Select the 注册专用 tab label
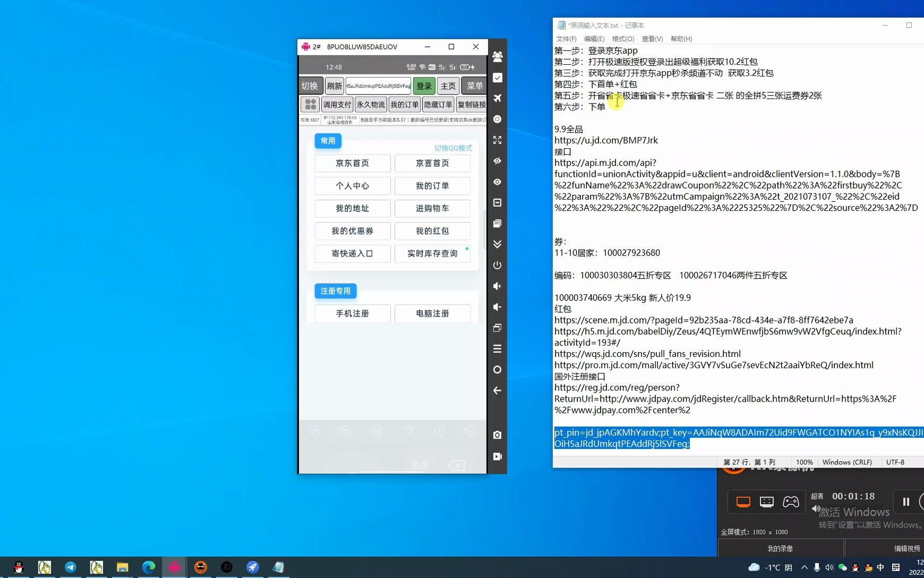 point(336,291)
